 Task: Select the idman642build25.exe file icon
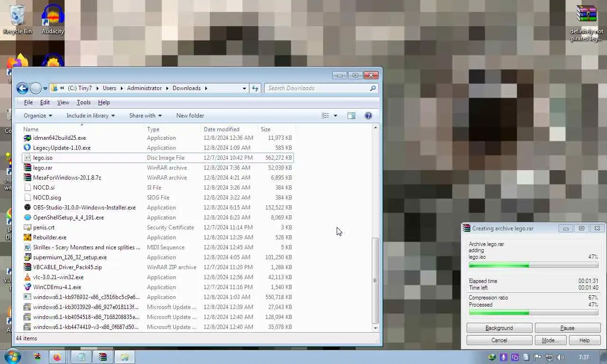tap(28, 138)
